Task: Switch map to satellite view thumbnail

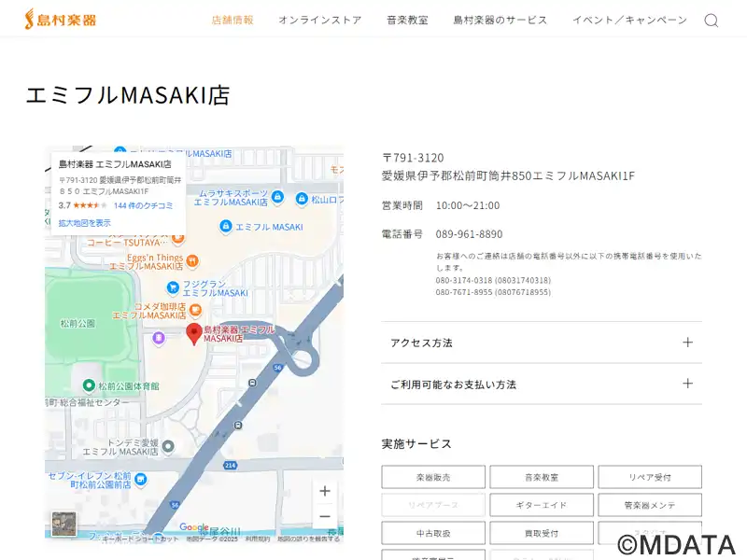Action: [x=63, y=524]
